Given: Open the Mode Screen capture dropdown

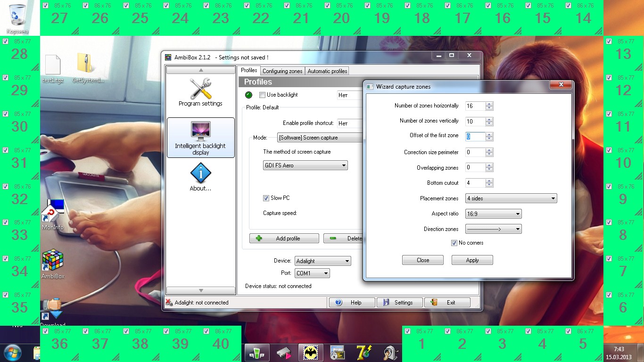Looking at the screenshot, I should click(320, 138).
